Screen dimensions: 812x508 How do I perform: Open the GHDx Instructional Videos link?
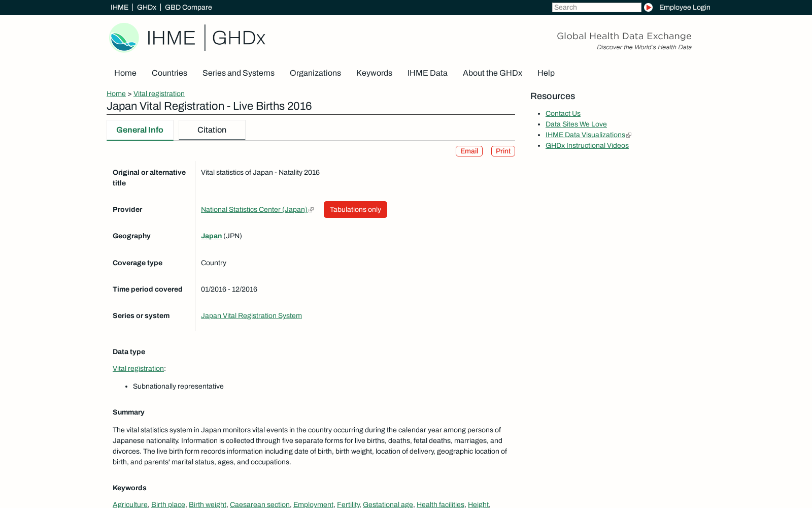point(587,146)
